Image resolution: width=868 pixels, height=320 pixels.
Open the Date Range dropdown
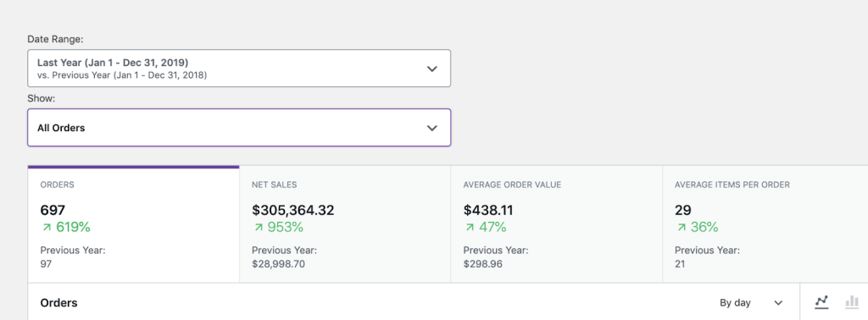239,69
